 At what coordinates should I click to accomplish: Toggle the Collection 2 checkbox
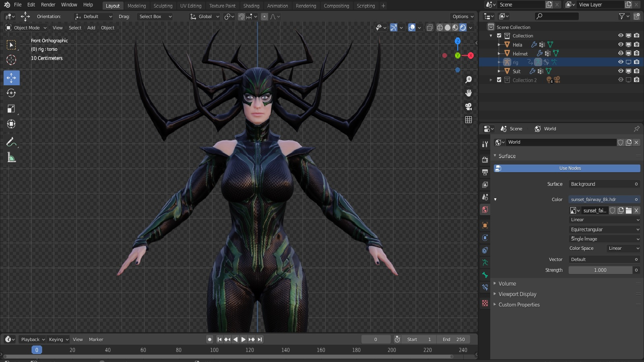pos(499,80)
